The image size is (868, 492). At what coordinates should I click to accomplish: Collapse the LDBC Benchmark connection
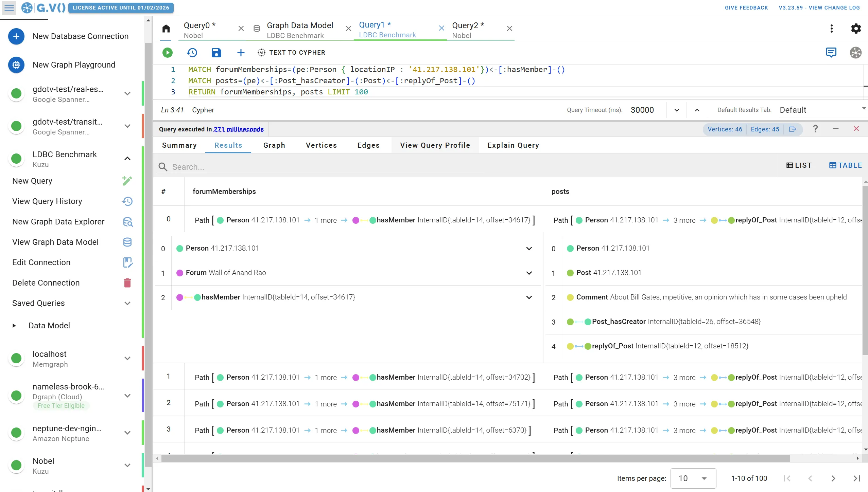(127, 159)
